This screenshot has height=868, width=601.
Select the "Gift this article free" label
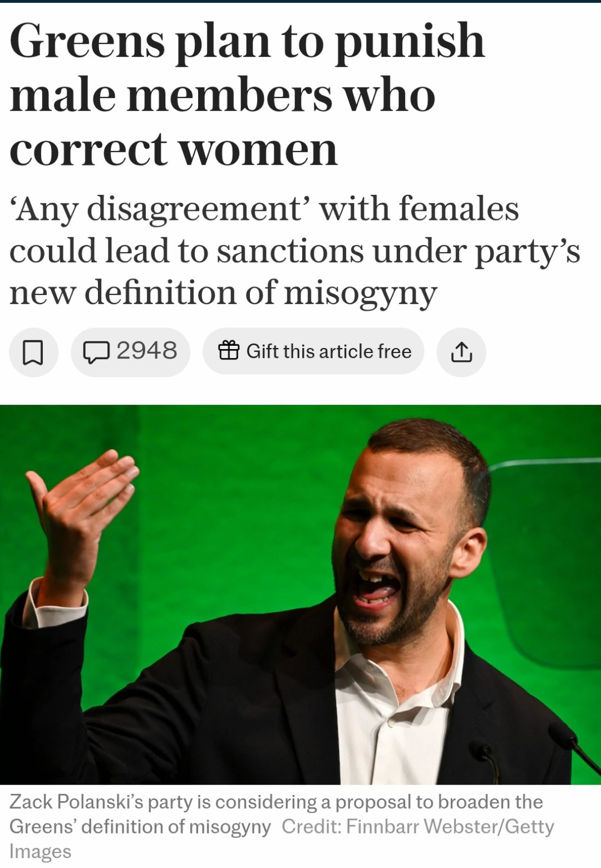click(329, 351)
